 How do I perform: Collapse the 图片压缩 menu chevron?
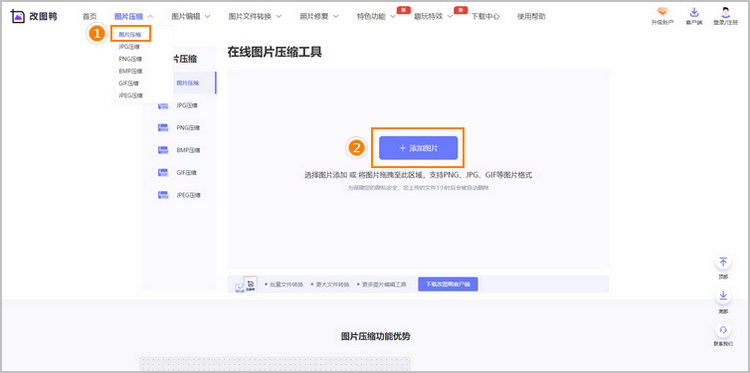pyautogui.click(x=150, y=17)
